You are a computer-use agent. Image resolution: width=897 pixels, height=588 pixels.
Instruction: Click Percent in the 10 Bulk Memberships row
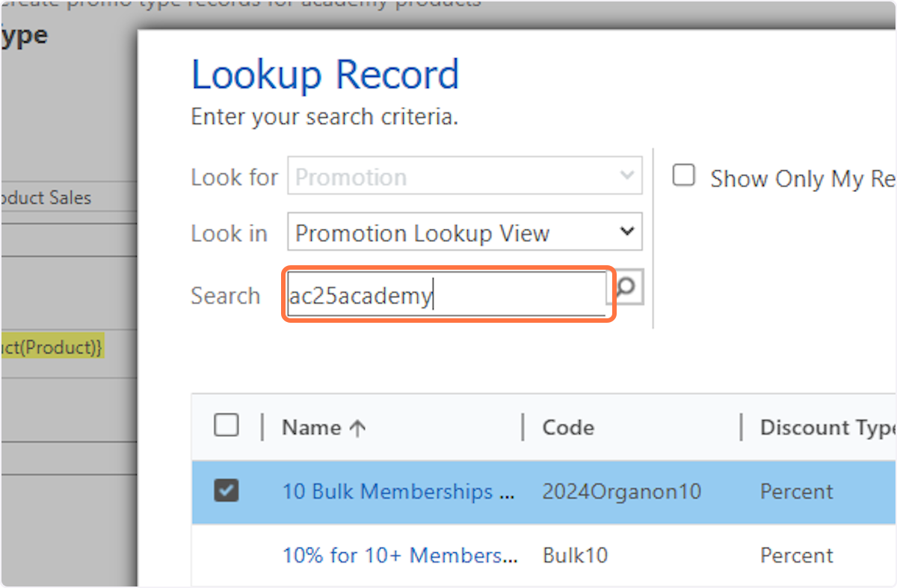796,492
